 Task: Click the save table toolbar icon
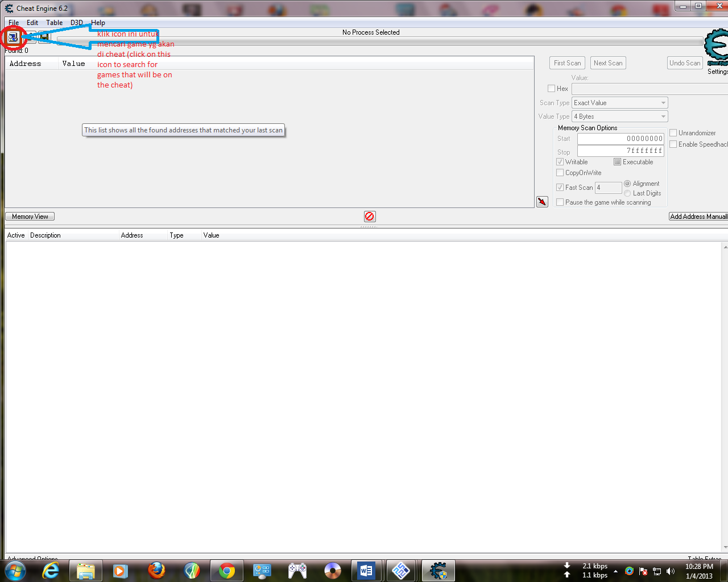(x=43, y=37)
